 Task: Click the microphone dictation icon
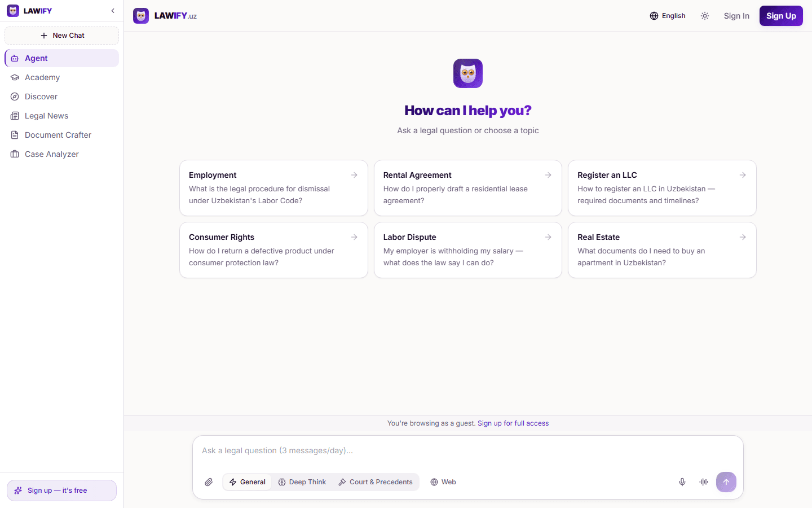[682, 482]
